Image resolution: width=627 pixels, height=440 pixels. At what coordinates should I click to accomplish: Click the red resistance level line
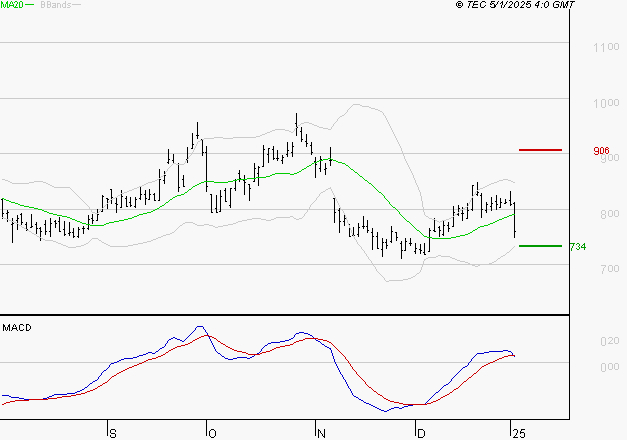point(540,150)
